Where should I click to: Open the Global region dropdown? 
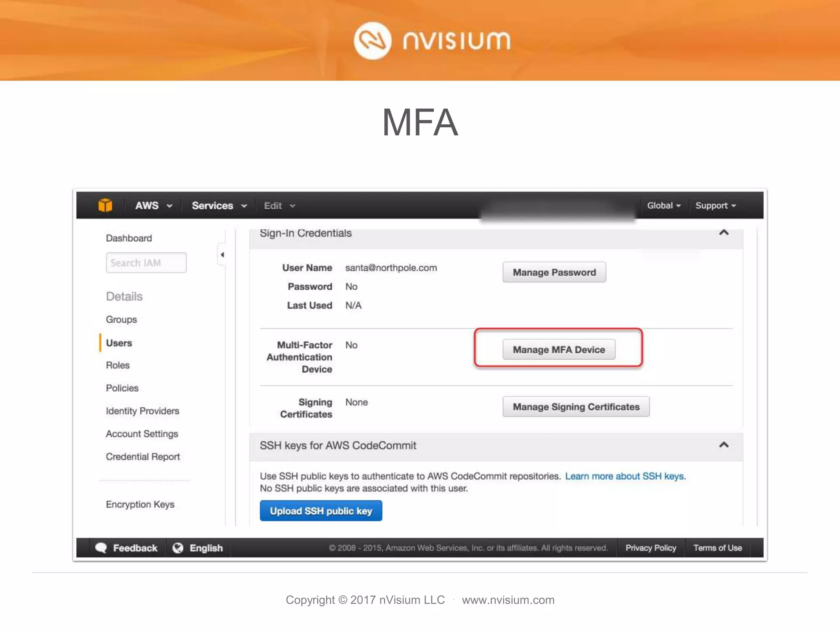click(x=663, y=205)
